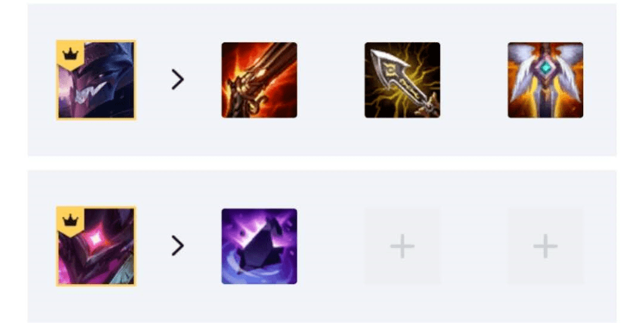Viewport: 644px width, 323px height.
Task: Expand top row using the chevron arrow
Action: [178, 79]
